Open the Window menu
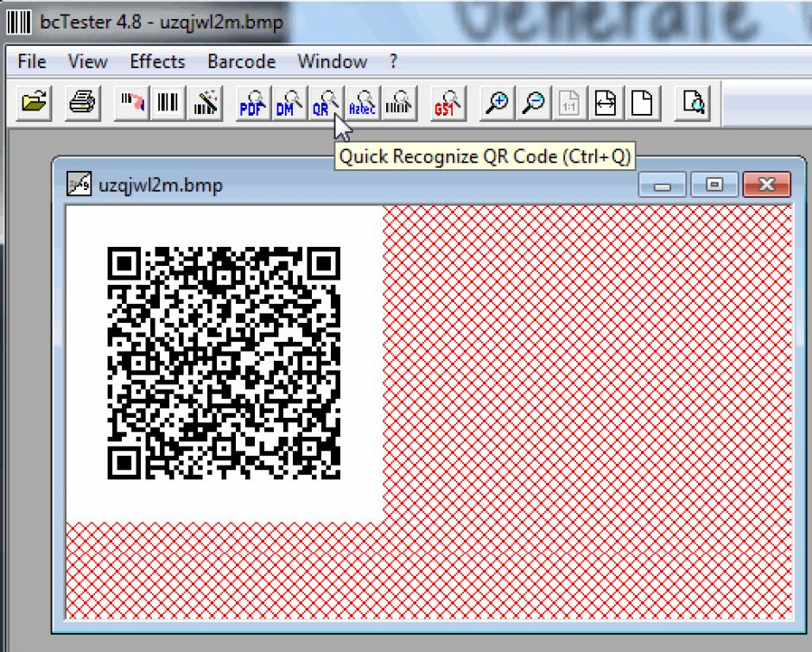This screenshot has height=652, width=812. [332, 61]
